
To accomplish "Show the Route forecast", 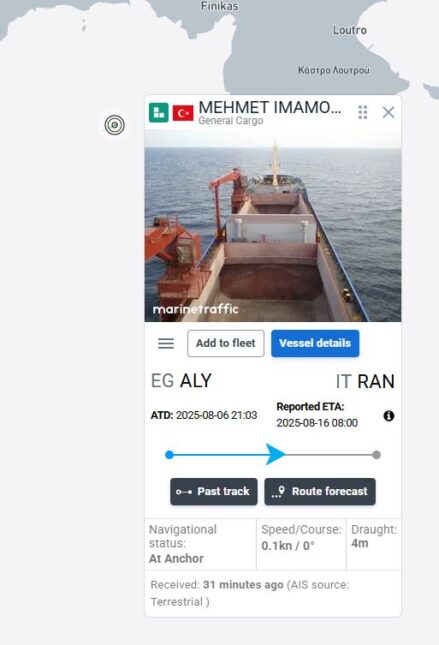I will point(320,491).
